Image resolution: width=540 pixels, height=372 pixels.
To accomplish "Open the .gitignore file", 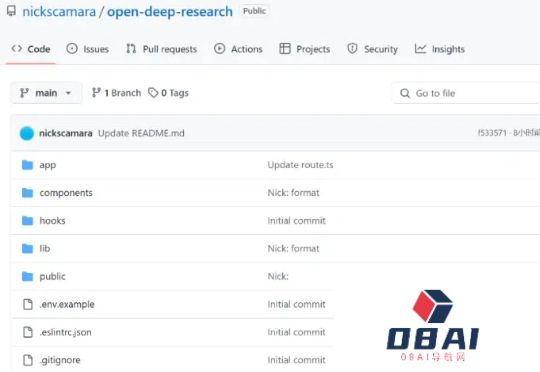I will click(60, 360).
